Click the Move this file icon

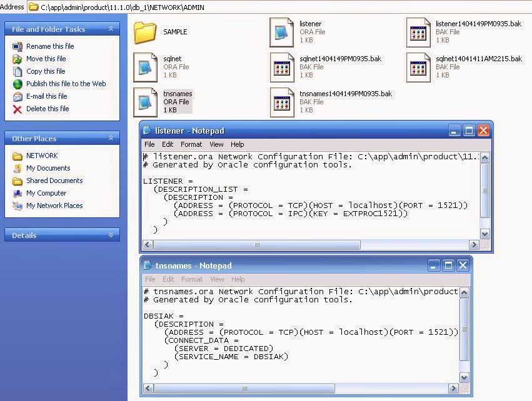click(18, 59)
